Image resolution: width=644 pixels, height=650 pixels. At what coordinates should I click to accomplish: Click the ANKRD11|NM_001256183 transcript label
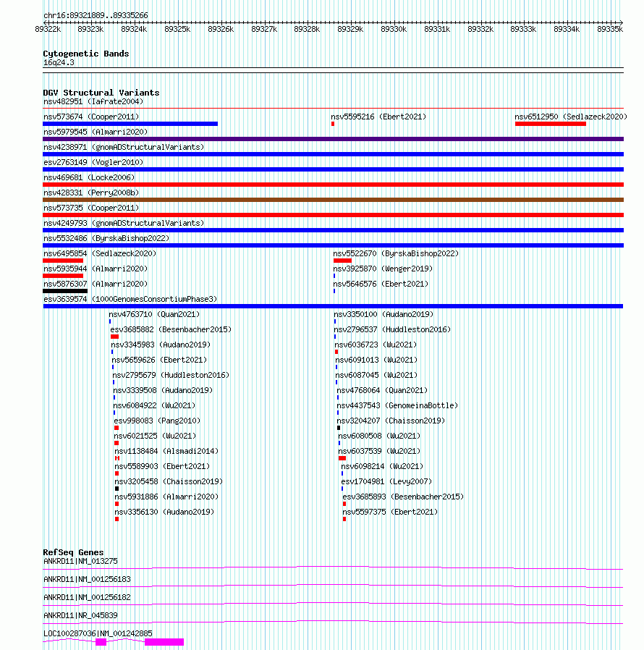pyautogui.click(x=87, y=579)
